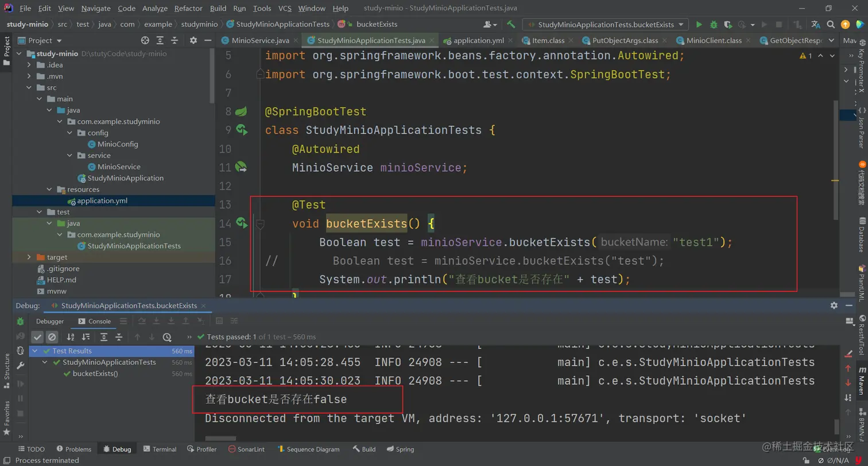Open Project panel settings gear
The image size is (868, 466).
(193, 40)
